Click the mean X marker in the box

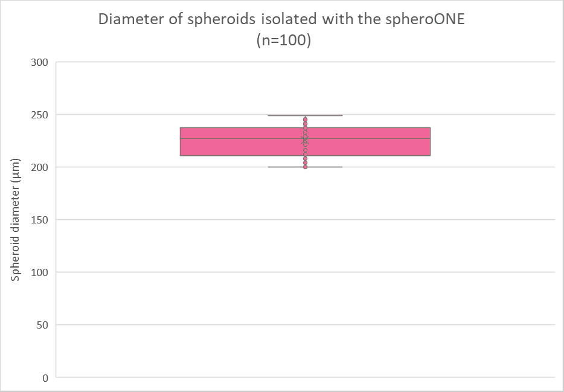tap(306, 140)
